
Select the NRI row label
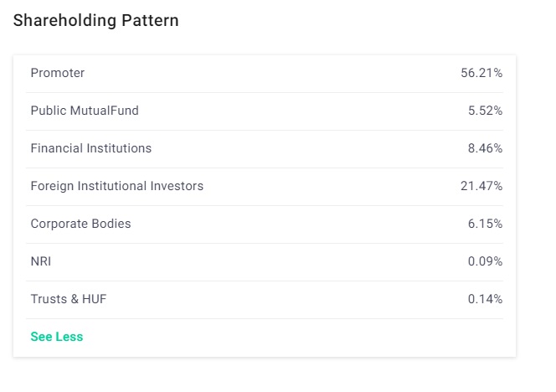tap(41, 261)
